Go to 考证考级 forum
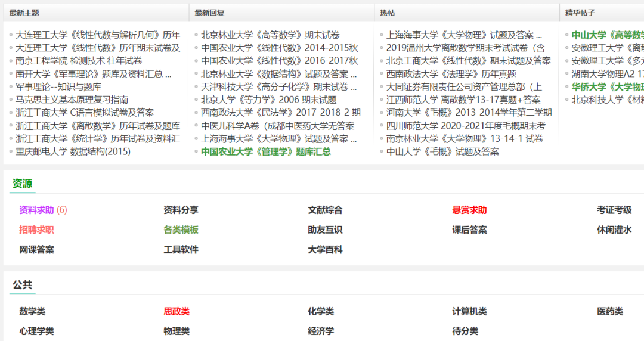The width and height of the screenshot is (644, 341). tap(614, 210)
